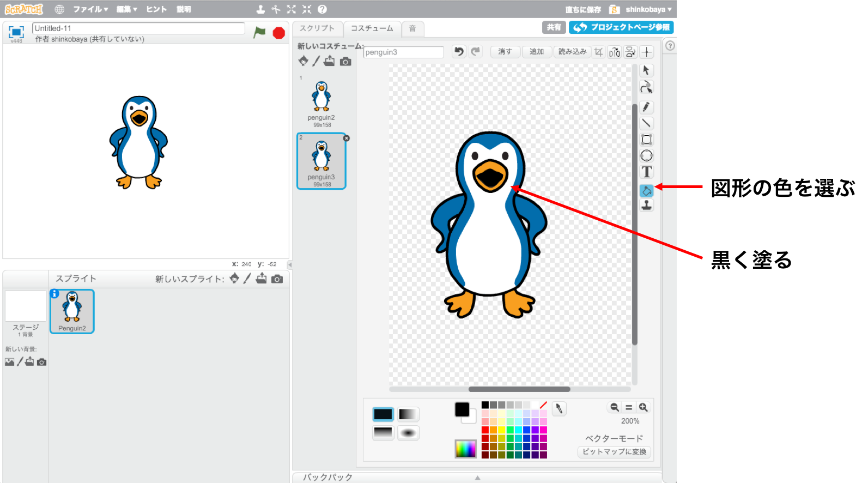Select the arrow Select tool in paint editor

pyautogui.click(x=646, y=70)
